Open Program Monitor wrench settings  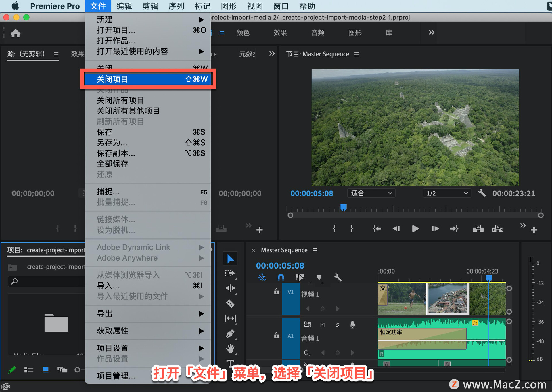click(x=482, y=193)
